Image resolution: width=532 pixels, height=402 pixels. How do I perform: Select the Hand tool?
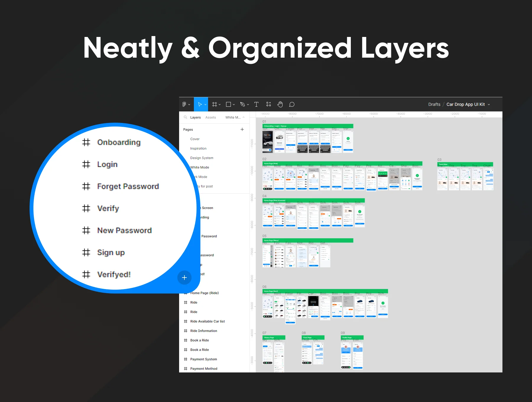[280, 104]
